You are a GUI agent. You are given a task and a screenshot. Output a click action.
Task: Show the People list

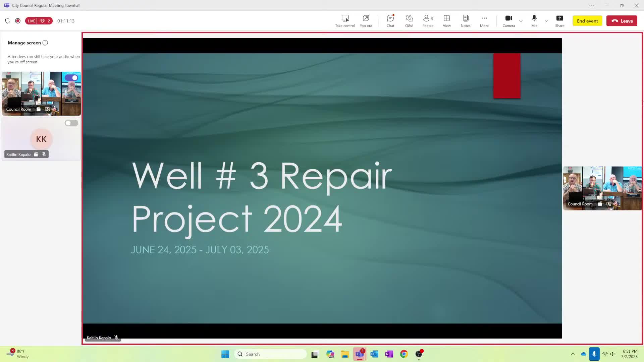428,21
